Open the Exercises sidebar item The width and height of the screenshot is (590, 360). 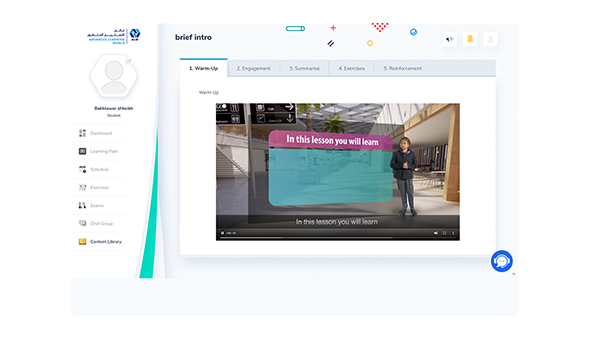tap(100, 187)
